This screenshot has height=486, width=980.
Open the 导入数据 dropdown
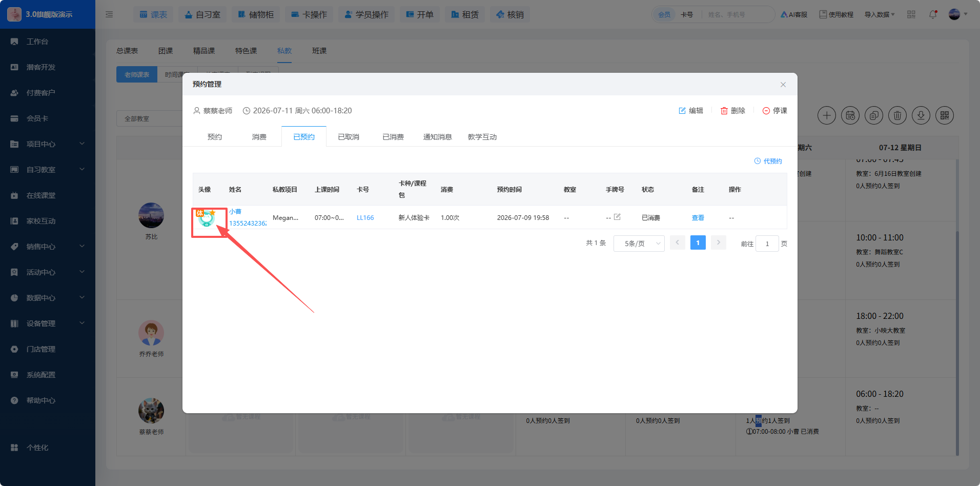880,14
